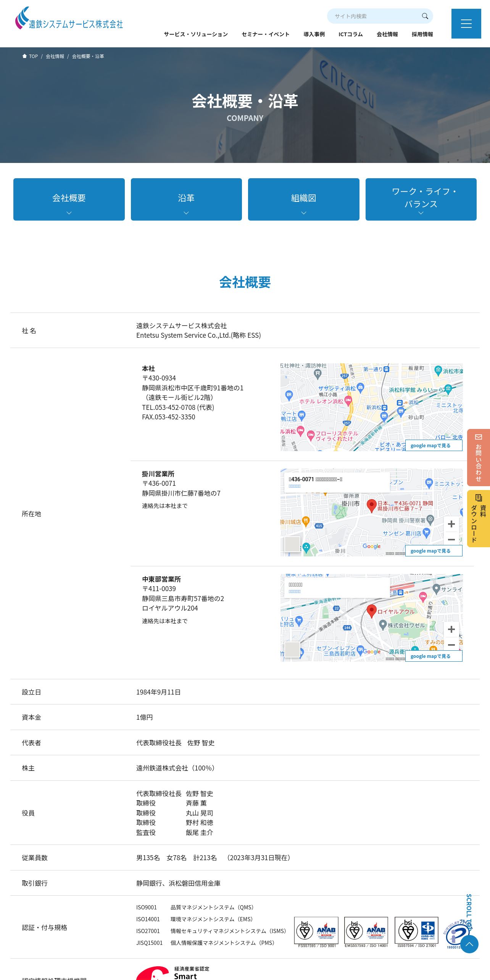Select 静岡銀行、浜松磐田信用金庫 text
490x980 pixels.
(178, 883)
